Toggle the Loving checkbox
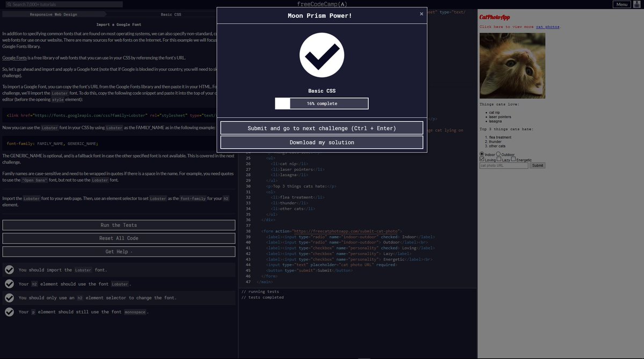 (482, 159)
